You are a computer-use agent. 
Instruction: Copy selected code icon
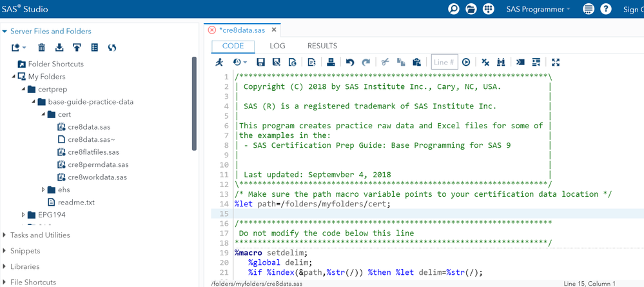[x=401, y=62]
